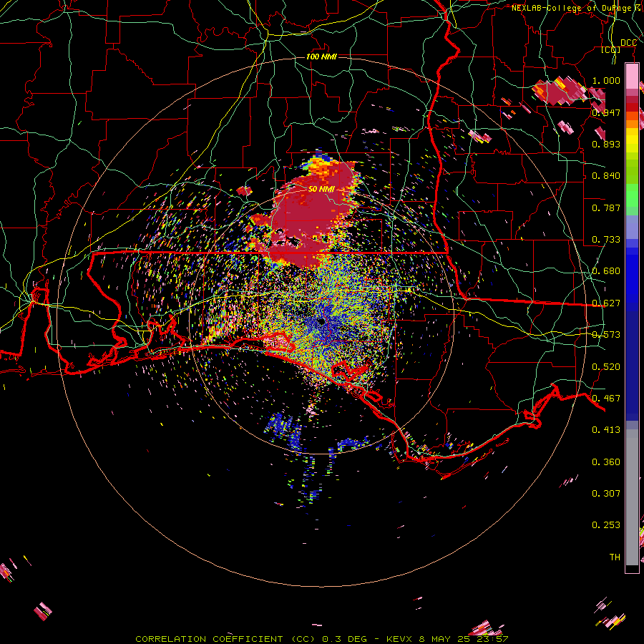The height and width of the screenshot is (644, 644).
Task: Pick the yellow segment of the color bar
Action: coord(632,141)
